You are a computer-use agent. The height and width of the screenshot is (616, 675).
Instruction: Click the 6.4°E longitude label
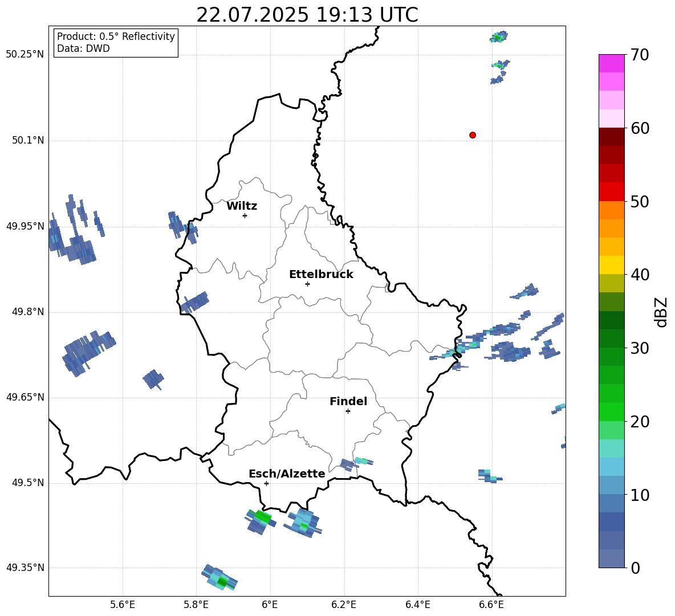(417, 605)
